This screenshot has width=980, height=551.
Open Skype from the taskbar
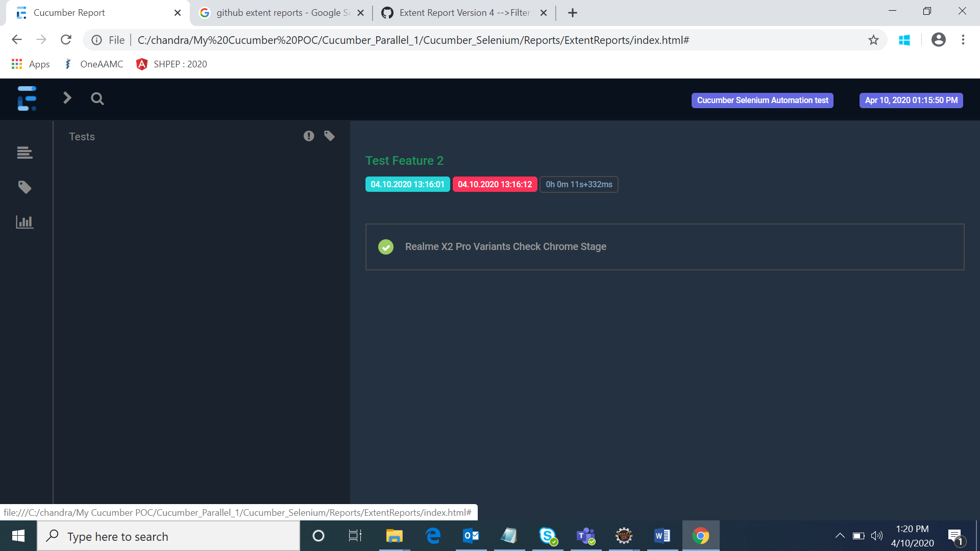[548, 536]
